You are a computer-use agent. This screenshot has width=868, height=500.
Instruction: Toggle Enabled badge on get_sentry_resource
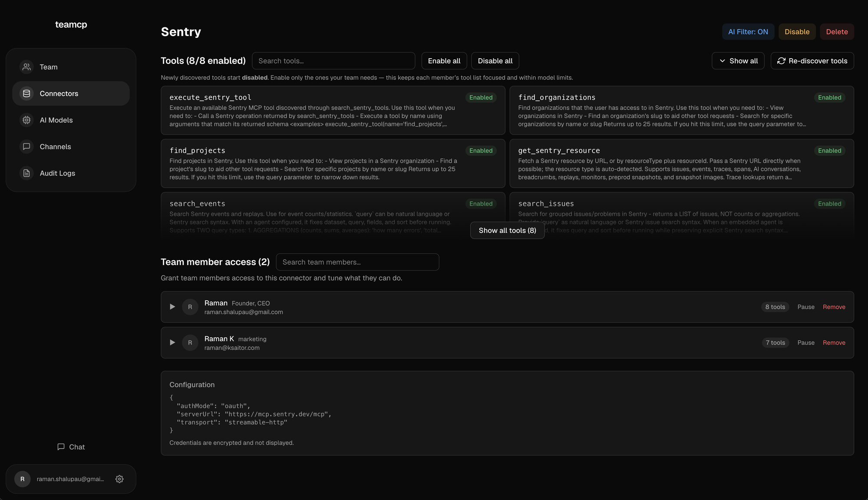pos(829,150)
